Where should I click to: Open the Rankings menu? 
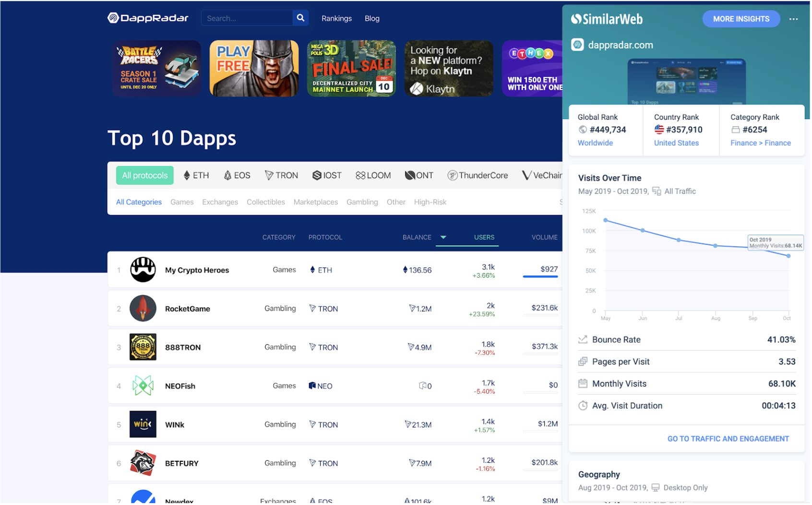click(x=336, y=18)
